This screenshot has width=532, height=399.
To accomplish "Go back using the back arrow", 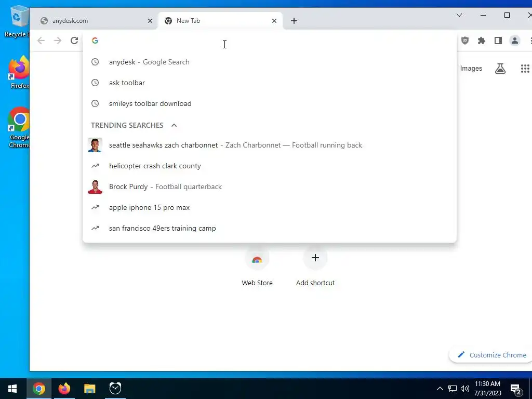I will coord(41,41).
